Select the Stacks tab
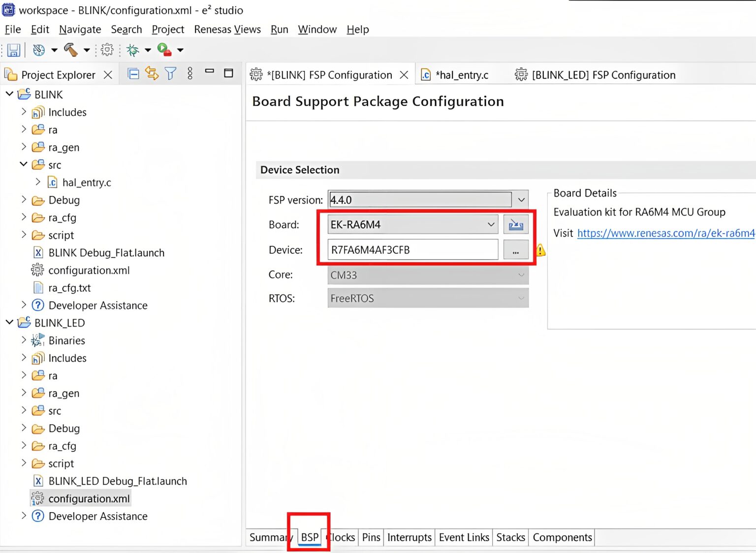The height and width of the screenshot is (553, 756). pos(510,537)
